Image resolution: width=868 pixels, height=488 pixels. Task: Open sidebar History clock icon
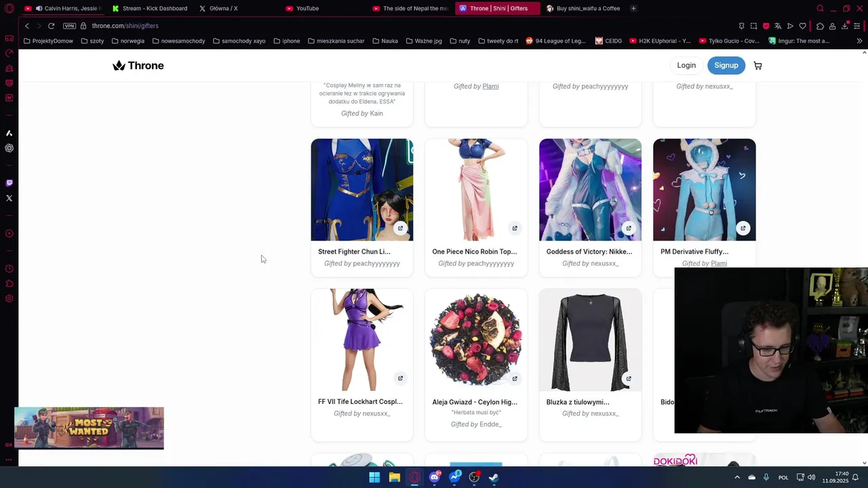click(x=9, y=268)
